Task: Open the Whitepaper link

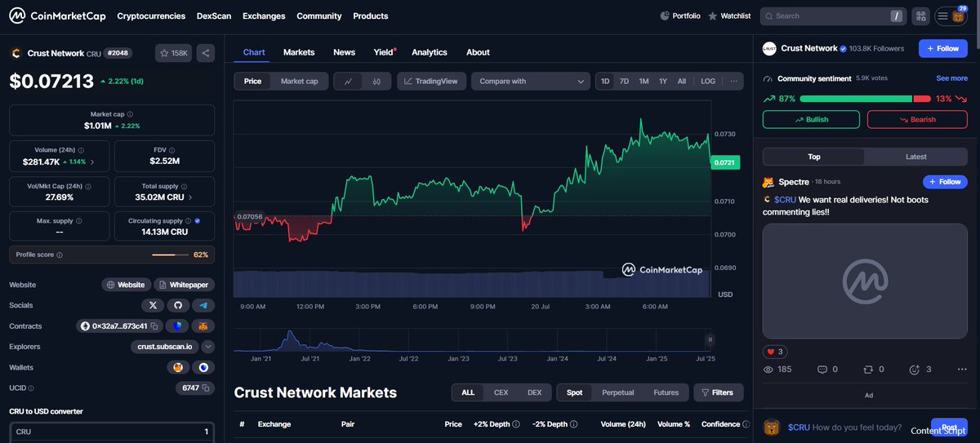Action: pyautogui.click(x=184, y=285)
